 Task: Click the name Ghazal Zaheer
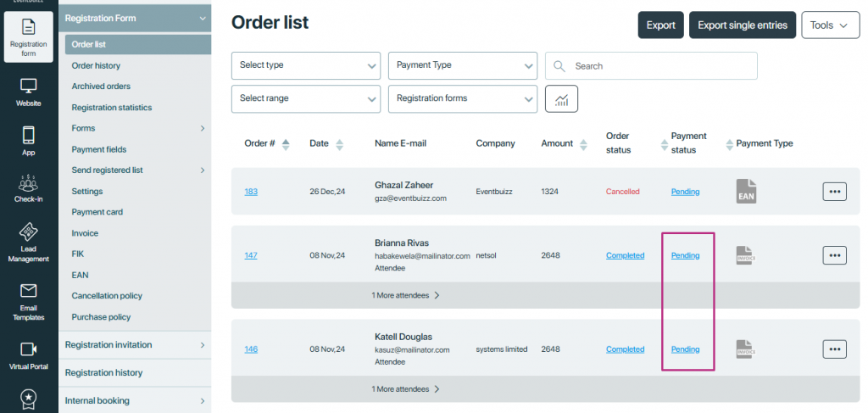click(404, 185)
